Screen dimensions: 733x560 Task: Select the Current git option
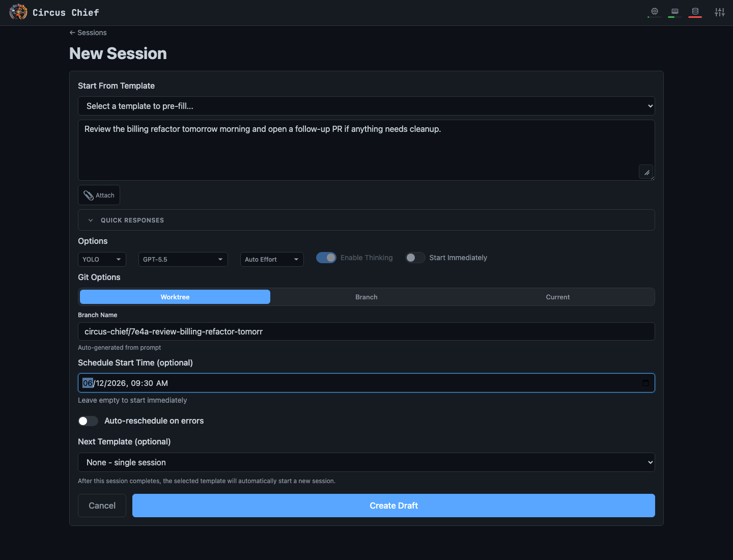point(558,297)
